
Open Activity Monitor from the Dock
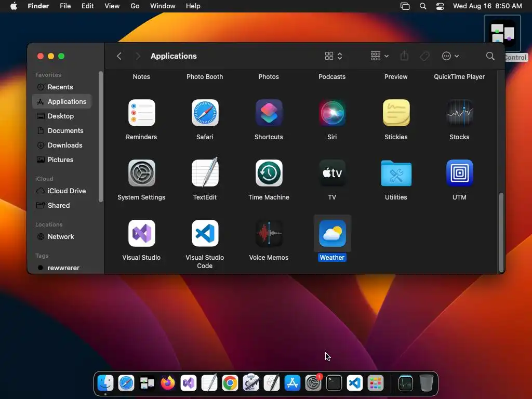pos(406,383)
